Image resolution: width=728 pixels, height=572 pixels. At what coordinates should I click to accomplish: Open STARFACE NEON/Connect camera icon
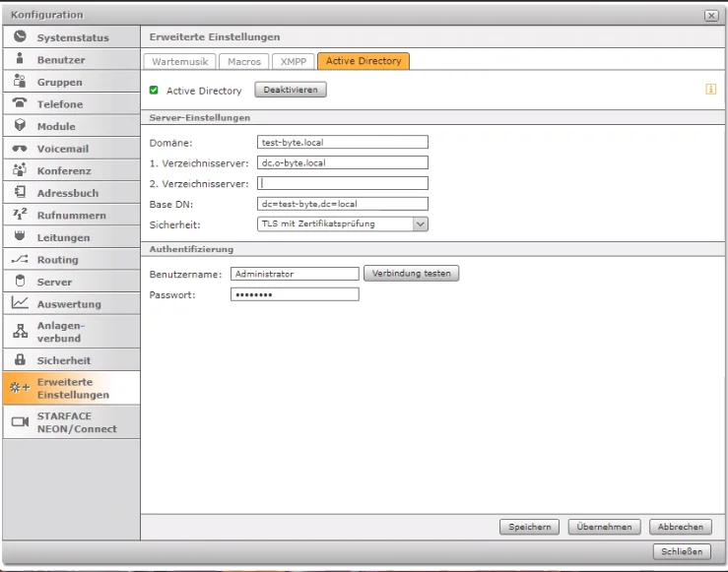20,422
